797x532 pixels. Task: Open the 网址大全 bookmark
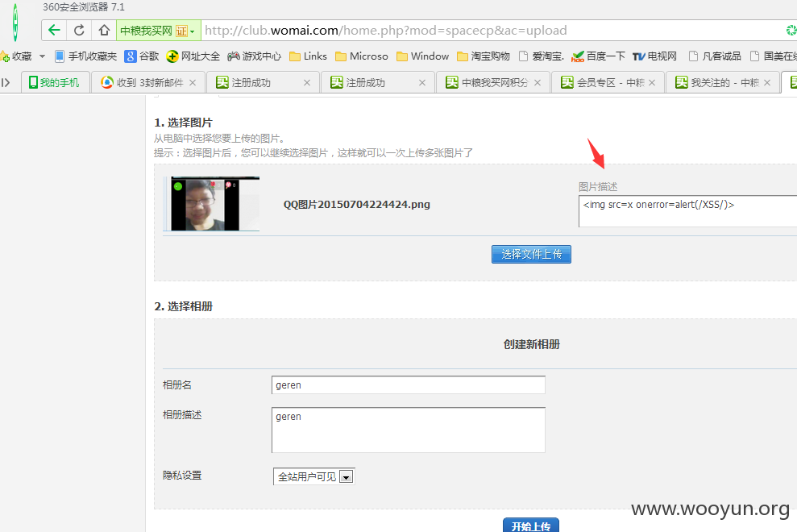(x=193, y=56)
